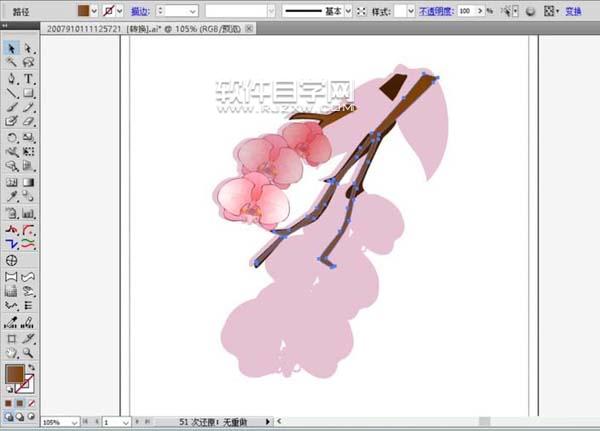This screenshot has width=600, height=431.
Task: Swap fill and stroke colors
Action: tap(31, 367)
